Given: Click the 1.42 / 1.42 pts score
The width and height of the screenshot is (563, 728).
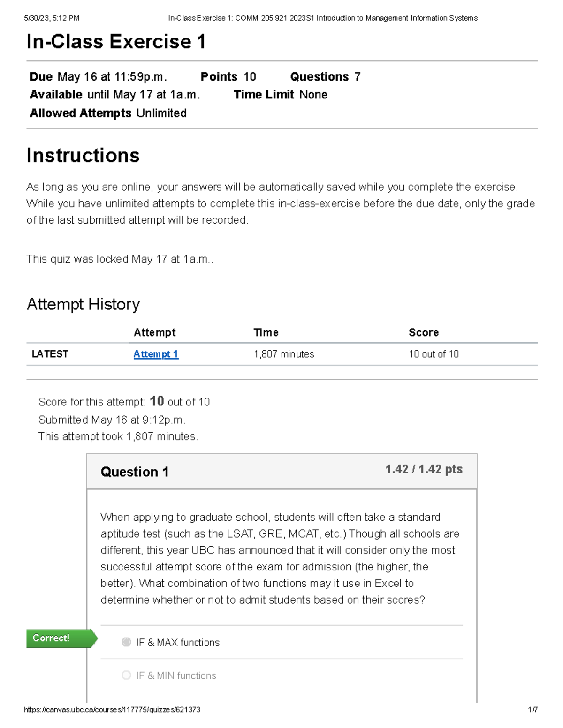Looking at the screenshot, I should point(424,469).
